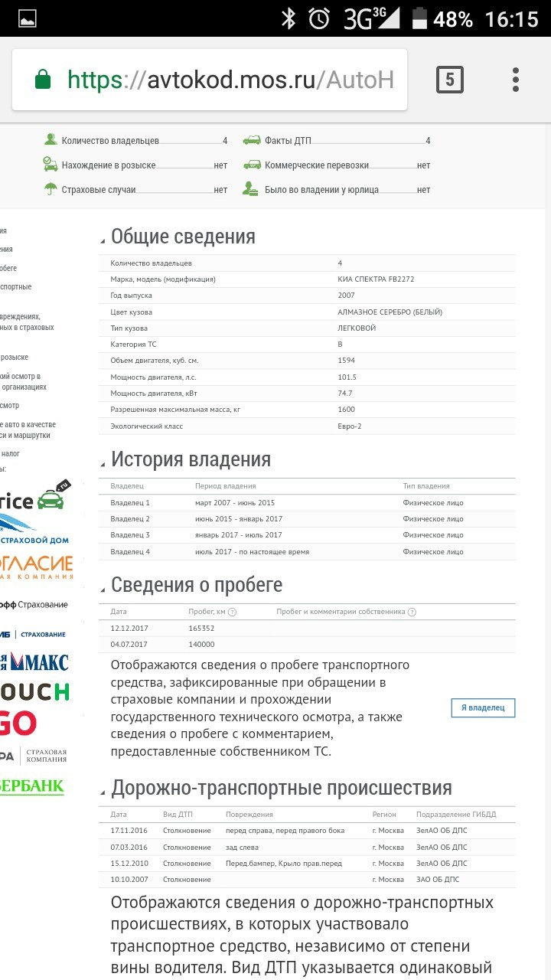
Task: Select the Владелец 2 ownership row
Action: tap(307, 518)
